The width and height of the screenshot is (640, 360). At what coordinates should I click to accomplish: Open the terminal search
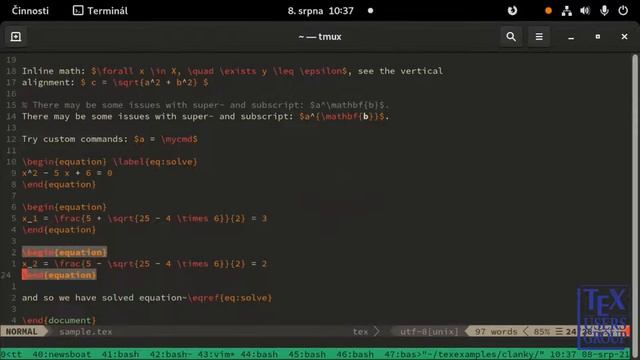coord(511,37)
